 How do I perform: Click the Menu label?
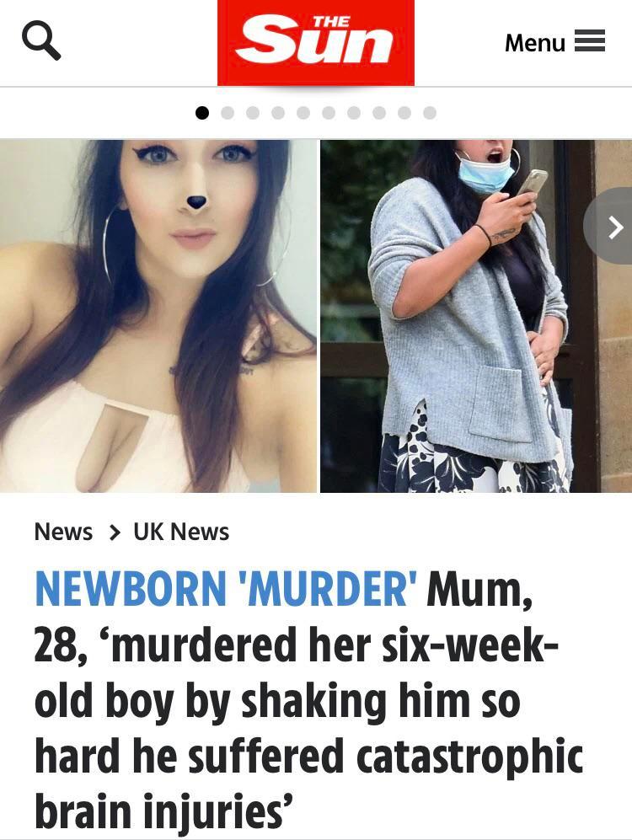pos(534,42)
